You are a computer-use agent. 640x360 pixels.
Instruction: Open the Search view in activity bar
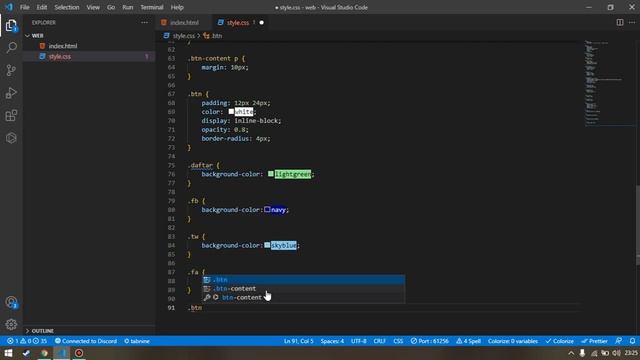(11, 48)
